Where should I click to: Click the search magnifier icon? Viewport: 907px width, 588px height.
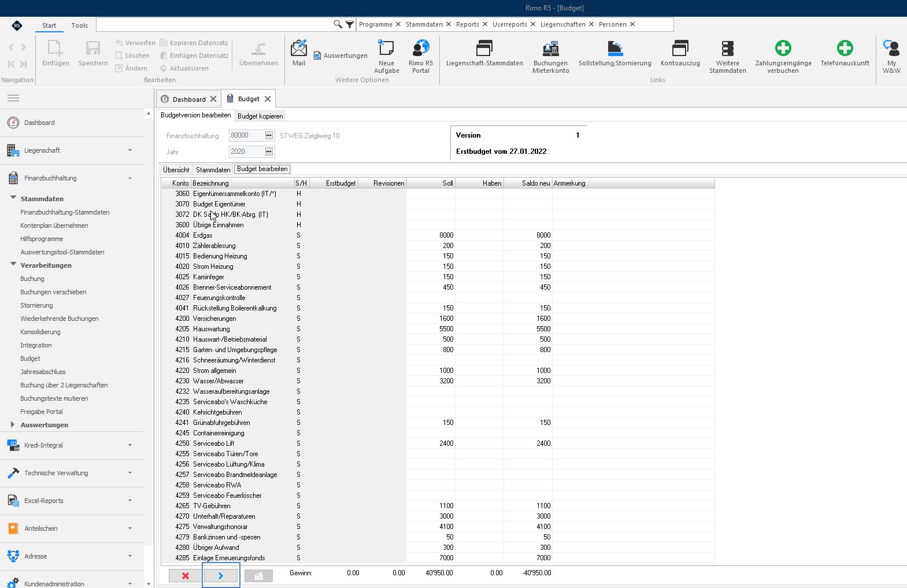pos(338,24)
